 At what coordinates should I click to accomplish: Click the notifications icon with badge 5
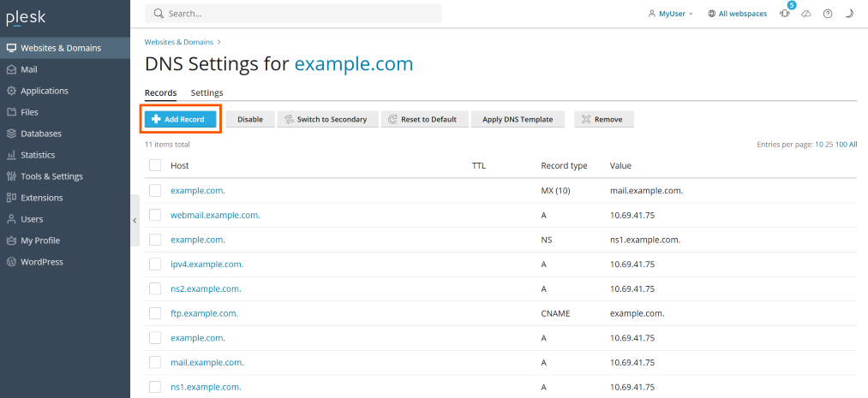785,14
